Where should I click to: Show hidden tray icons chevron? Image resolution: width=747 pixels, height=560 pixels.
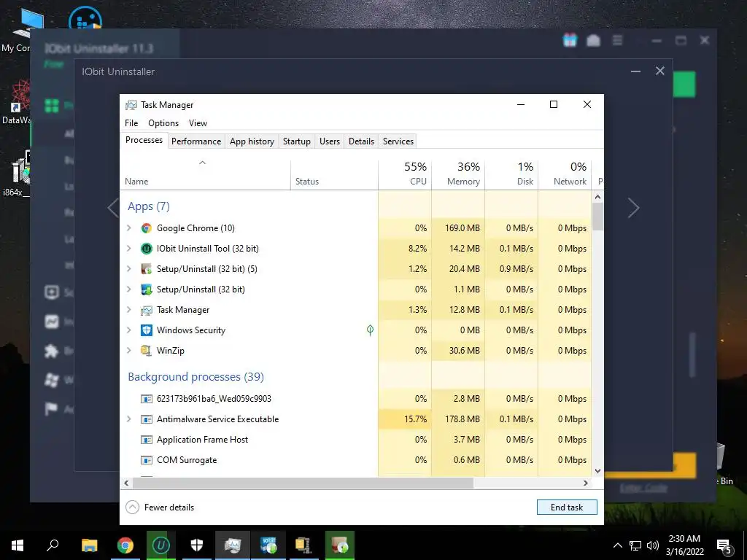(x=617, y=545)
